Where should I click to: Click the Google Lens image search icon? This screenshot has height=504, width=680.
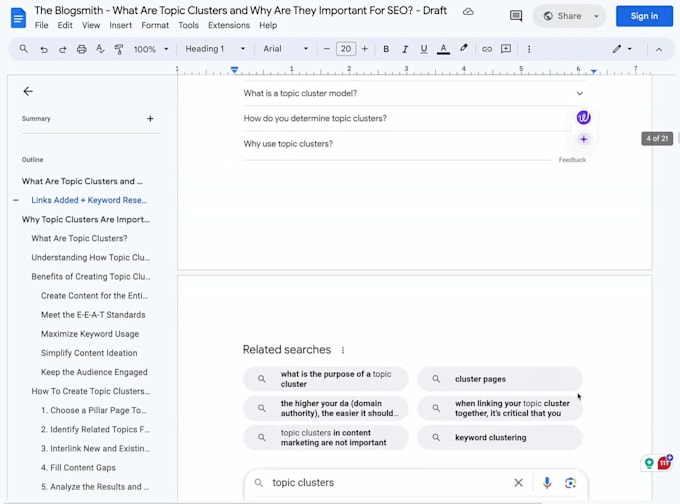[570, 483]
